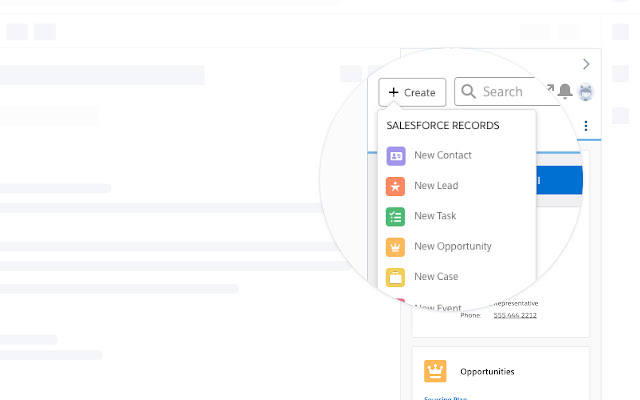Choose New Task from the list
The height and width of the screenshot is (400, 640).
pos(435,216)
